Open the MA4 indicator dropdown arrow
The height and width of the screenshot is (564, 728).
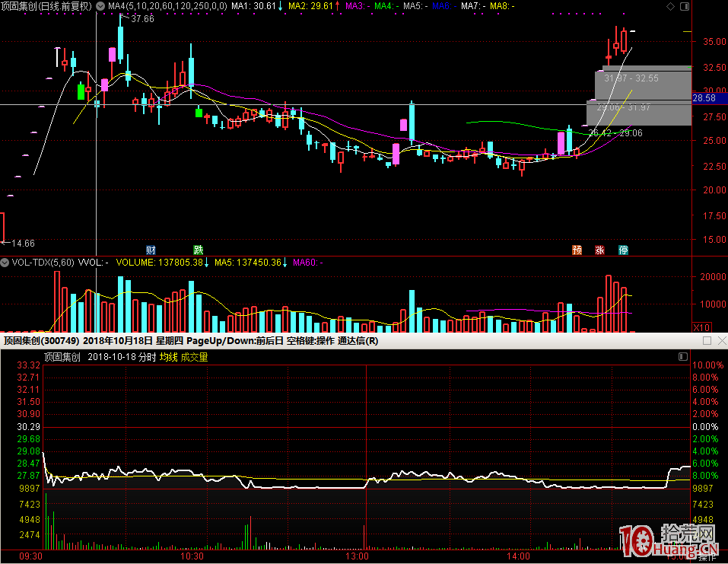coord(101,6)
